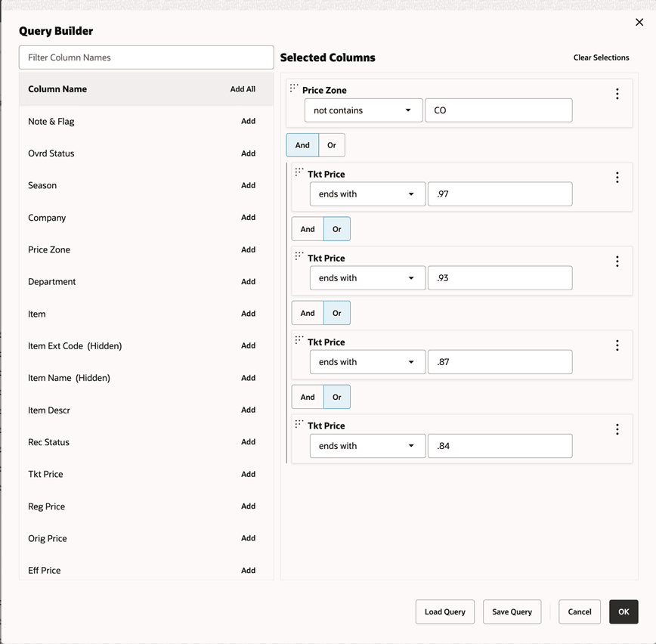656x644 pixels.
Task: Click the drag handle of the .84 Tkt Price card
Action: click(299, 425)
